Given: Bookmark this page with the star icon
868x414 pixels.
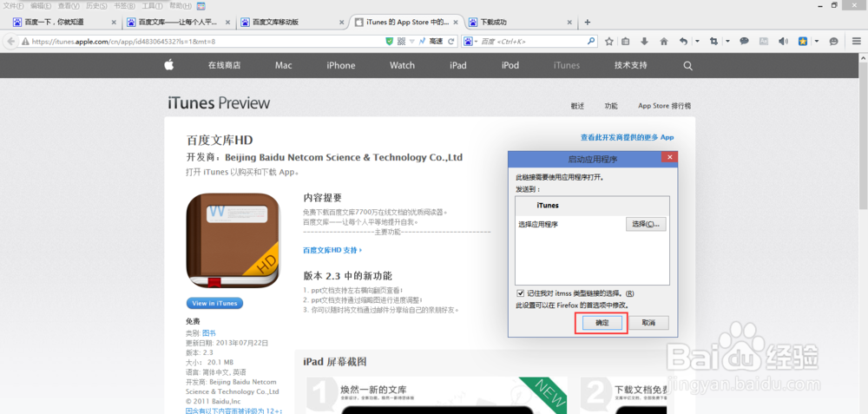Looking at the screenshot, I should click(x=609, y=42).
